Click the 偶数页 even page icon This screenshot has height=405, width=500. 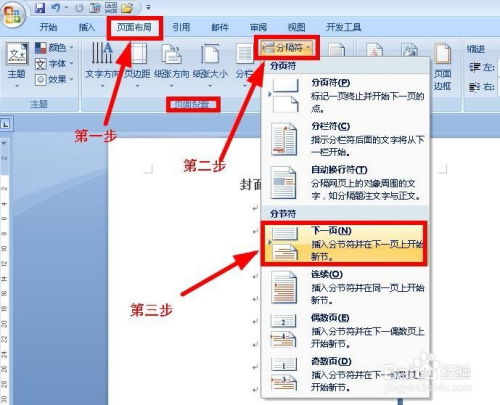(x=283, y=331)
